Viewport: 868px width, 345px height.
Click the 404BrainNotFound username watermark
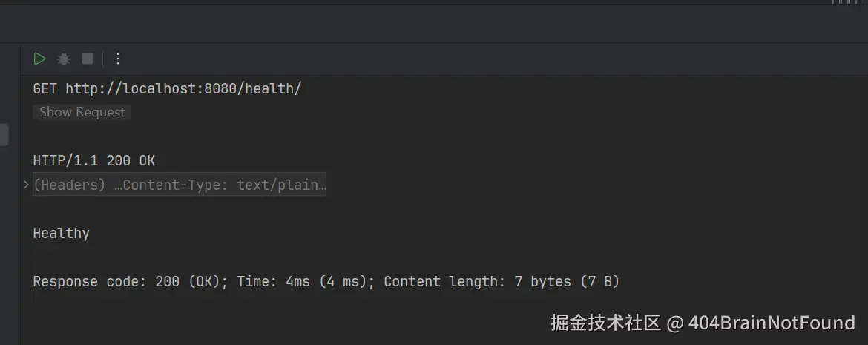tap(772, 323)
